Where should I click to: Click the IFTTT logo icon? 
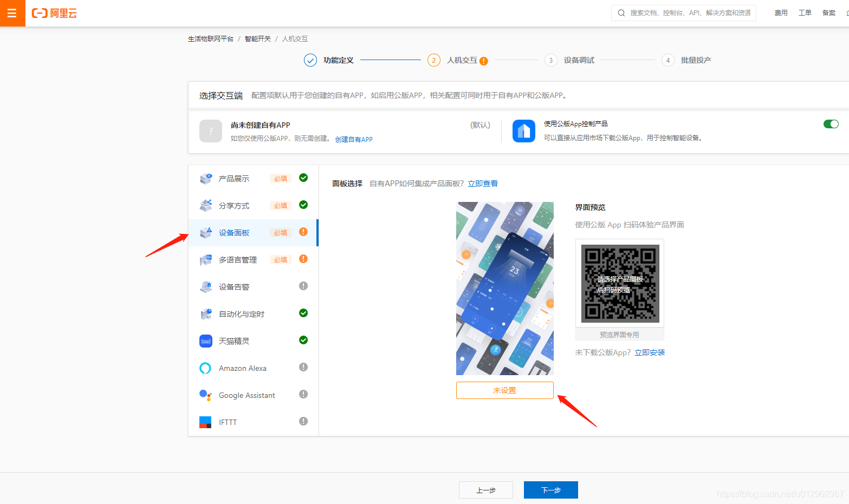click(205, 422)
